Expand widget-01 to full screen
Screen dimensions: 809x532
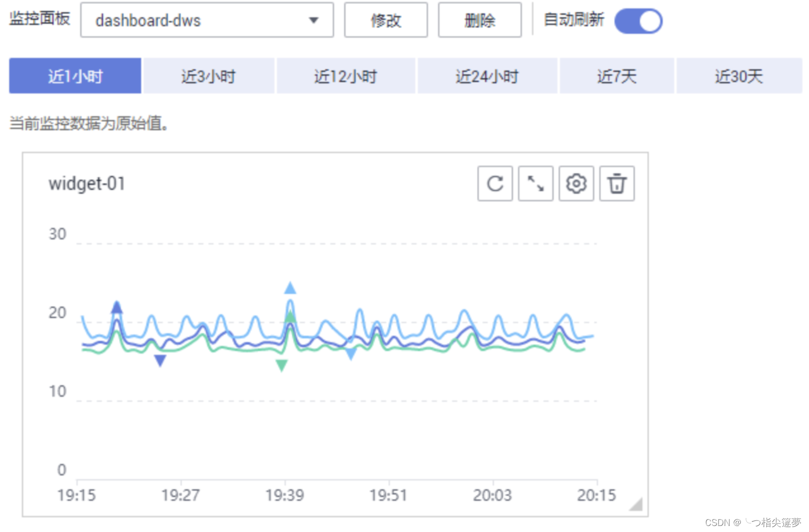(x=535, y=184)
